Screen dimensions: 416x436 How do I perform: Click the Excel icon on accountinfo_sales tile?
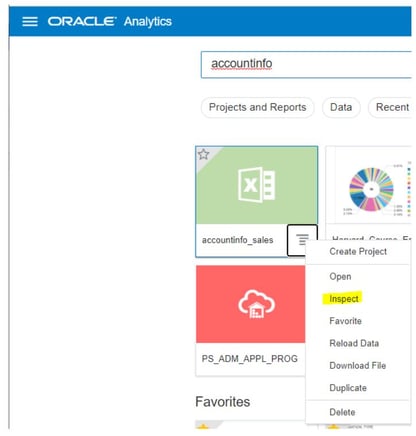(256, 184)
